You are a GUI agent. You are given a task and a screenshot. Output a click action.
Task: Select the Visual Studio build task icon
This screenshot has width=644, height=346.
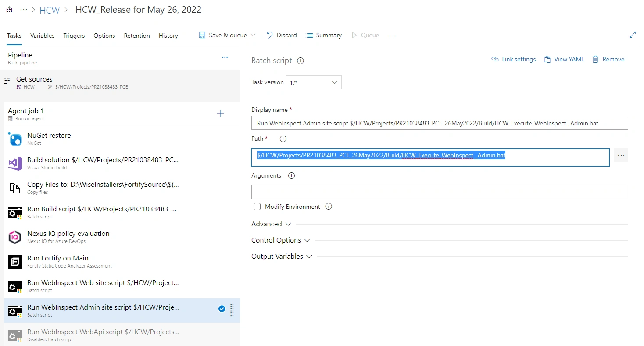pos(15,164)
